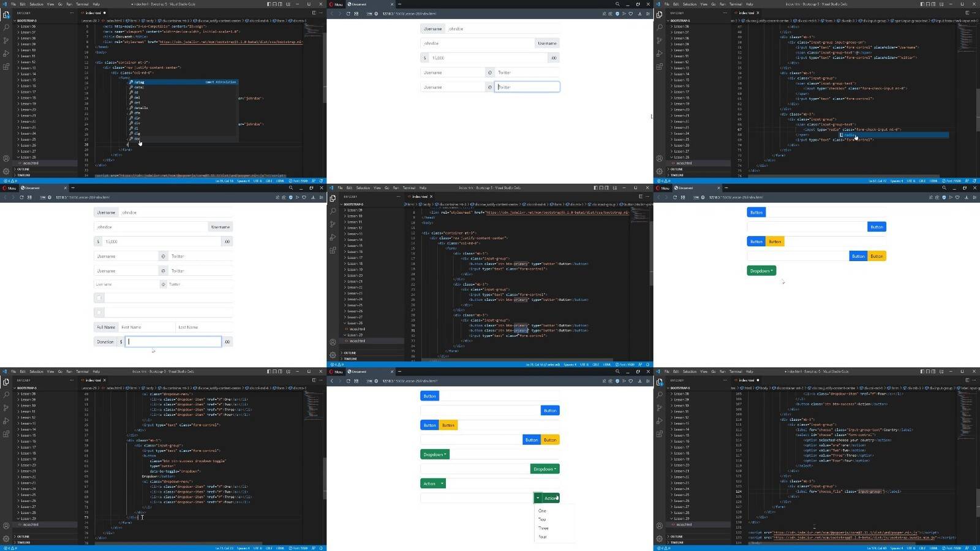Pick details suggestion in the autocomplete popup
This screenshot has width=980, height=551.
click(141, 108)
